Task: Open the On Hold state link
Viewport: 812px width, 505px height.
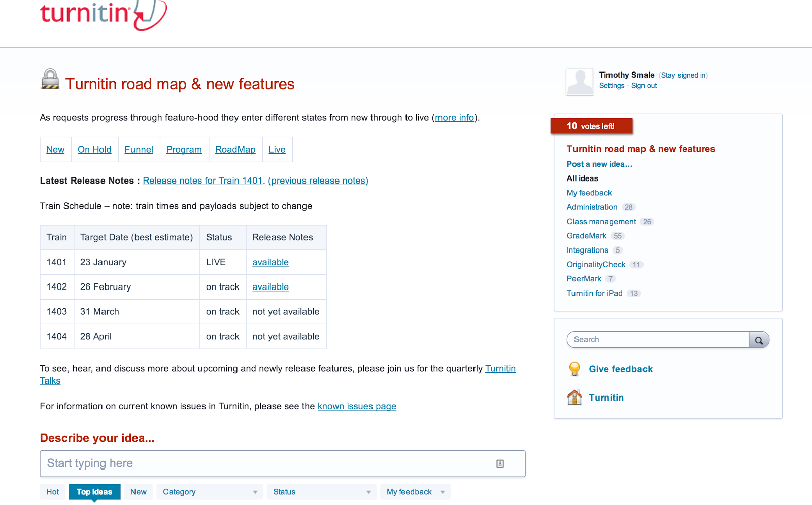Action: tap(94, 150)
